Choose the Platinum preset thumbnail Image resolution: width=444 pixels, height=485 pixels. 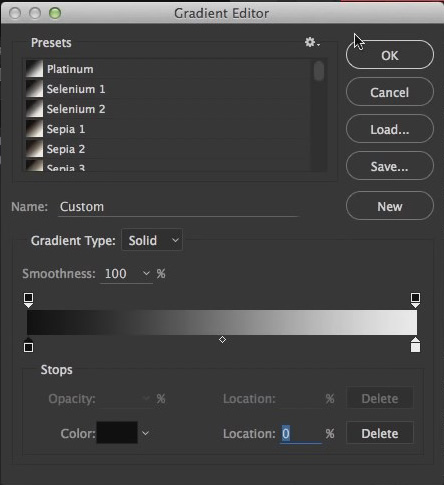pyautogui.click(x=35, y=69)
